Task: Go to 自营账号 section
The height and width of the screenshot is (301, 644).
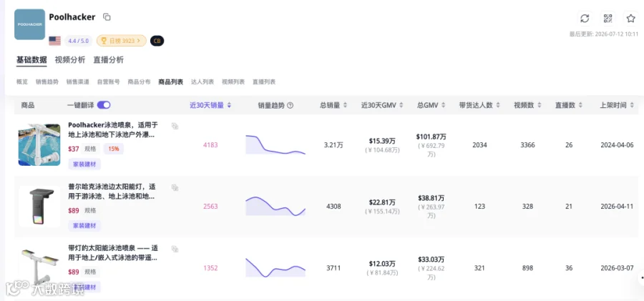Action: point(109,82)
